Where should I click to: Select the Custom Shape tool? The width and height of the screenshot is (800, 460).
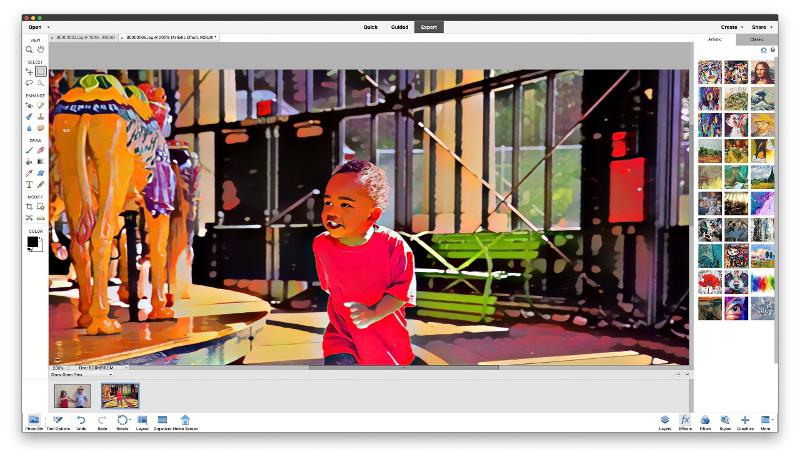point(40,173)
